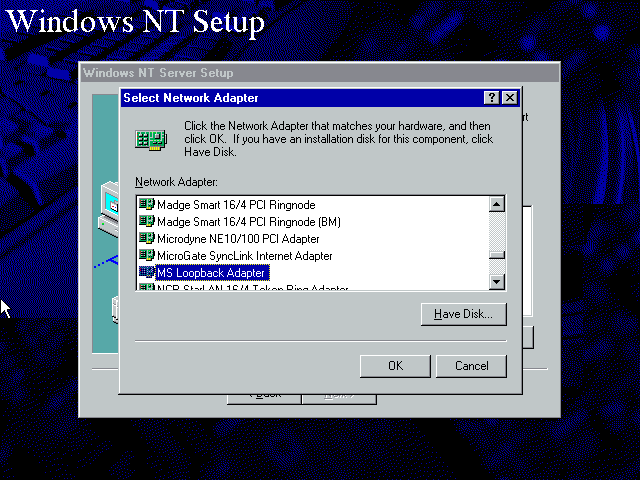Click the Cancel button
640x480 pixels.
[471, 366]
